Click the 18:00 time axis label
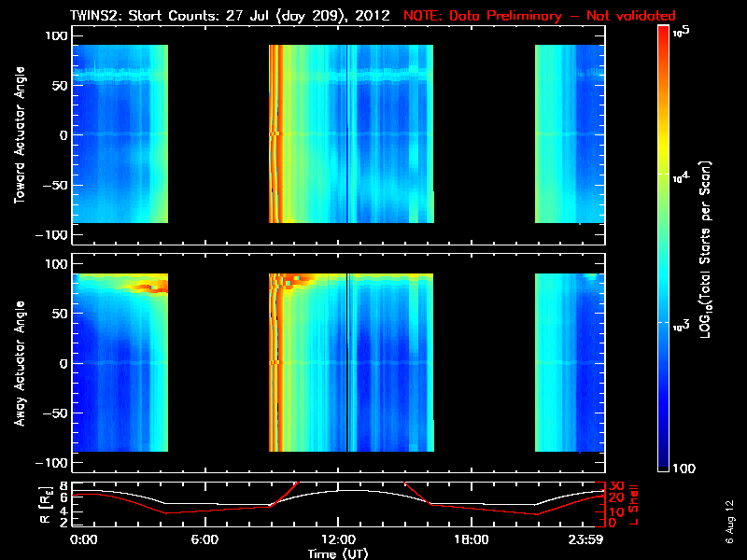 472,539
